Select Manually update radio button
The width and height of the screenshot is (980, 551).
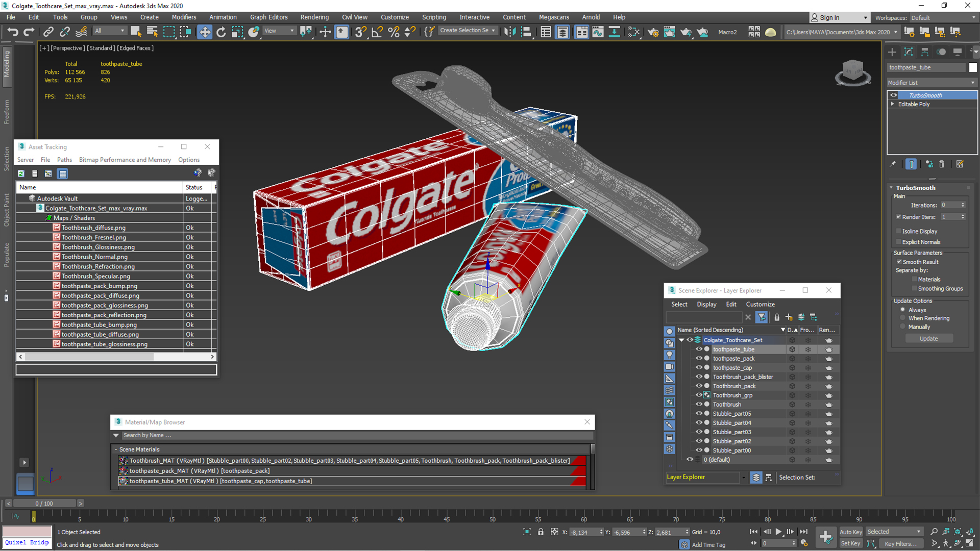902,327
